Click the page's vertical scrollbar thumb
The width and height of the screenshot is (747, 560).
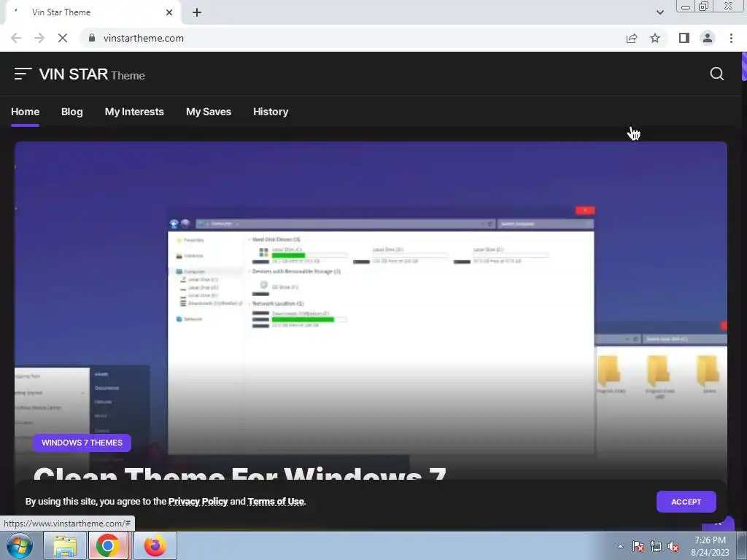[x=743, y=66]
